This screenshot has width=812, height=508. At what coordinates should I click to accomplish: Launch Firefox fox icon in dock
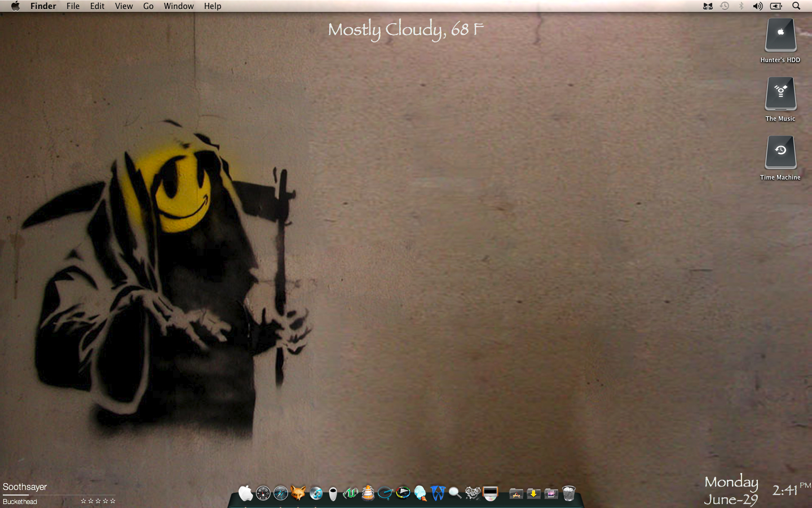point(298,493)
